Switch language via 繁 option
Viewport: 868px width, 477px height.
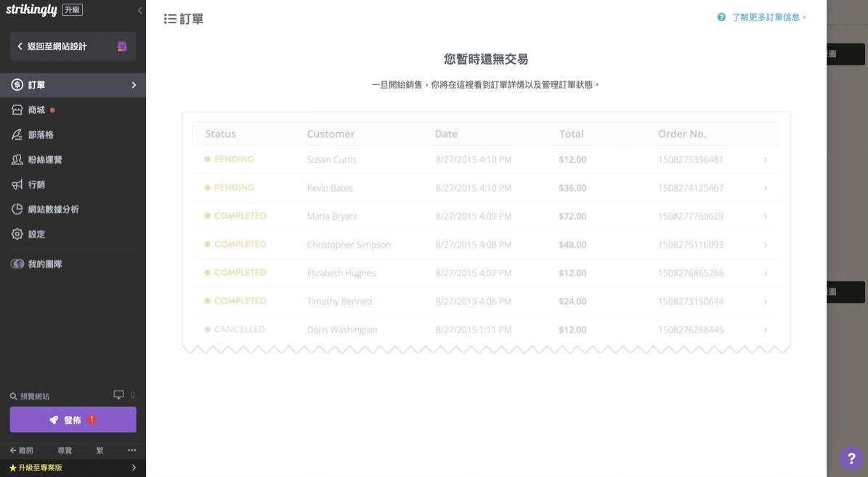100,450
